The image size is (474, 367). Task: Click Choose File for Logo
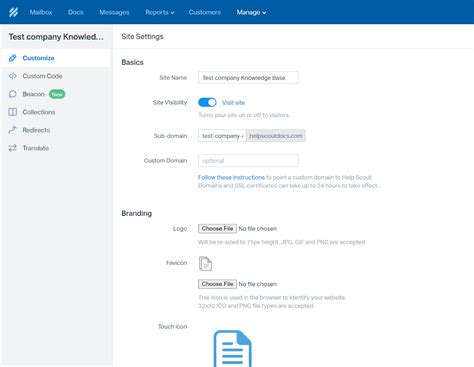[x=217, y=228]
